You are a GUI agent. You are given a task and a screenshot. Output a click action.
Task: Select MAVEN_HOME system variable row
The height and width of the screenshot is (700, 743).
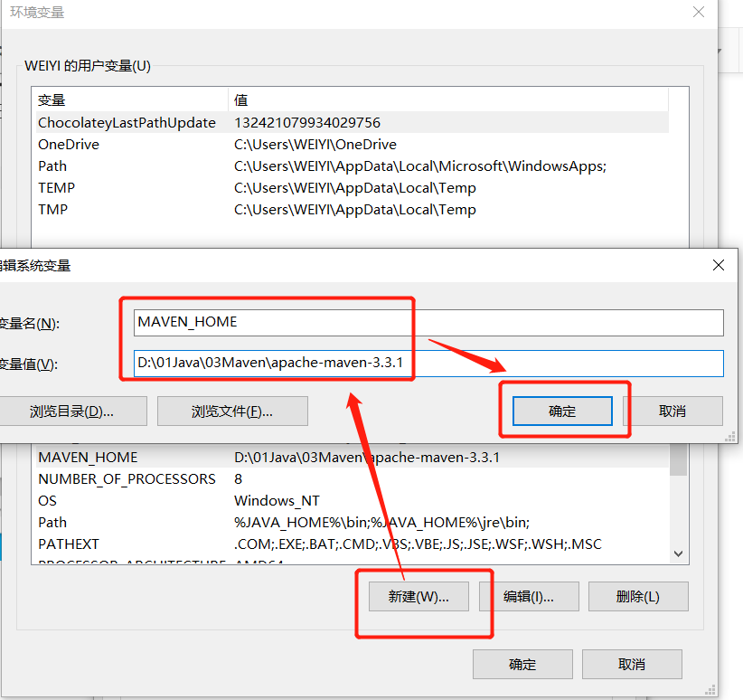click(x=353, y=458)
